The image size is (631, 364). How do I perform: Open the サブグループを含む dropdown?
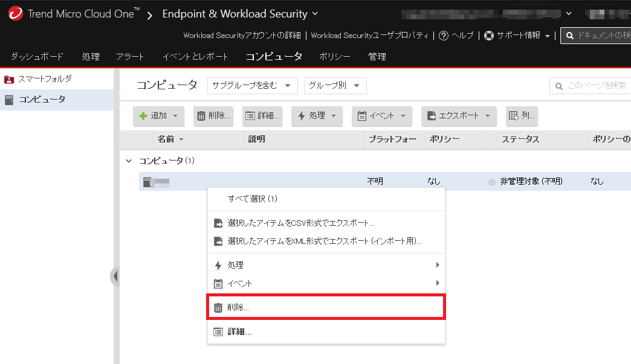tap(252, 86)
